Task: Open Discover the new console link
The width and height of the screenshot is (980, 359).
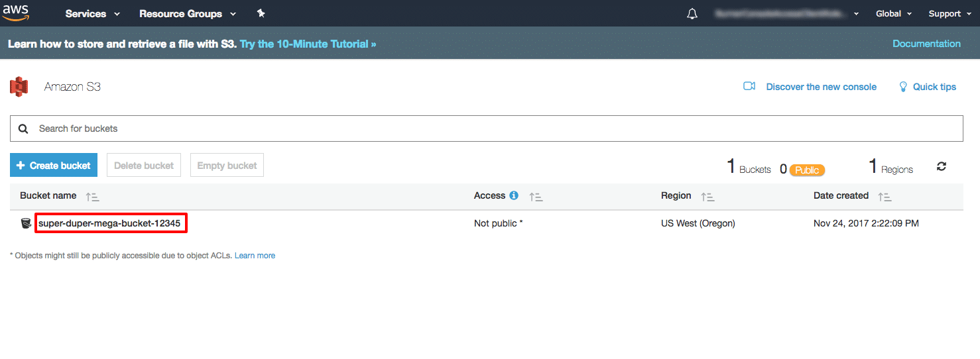Action: click(x=821, y=87)
